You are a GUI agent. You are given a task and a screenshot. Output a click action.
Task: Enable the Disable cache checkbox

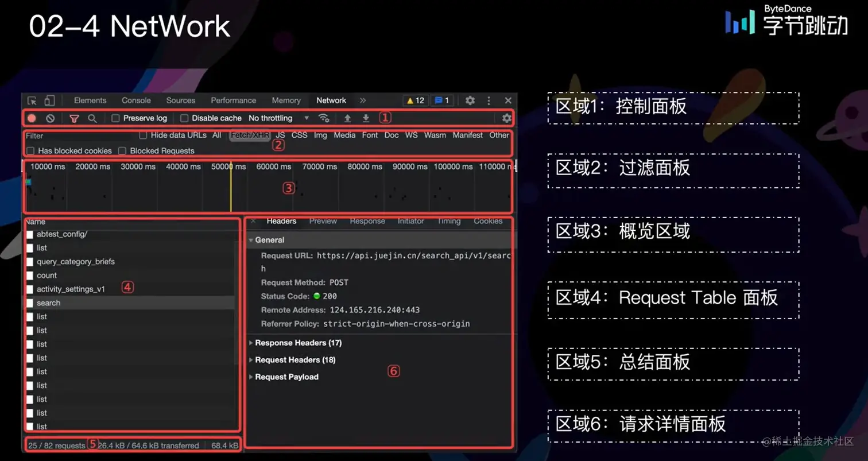click(x=184, y=118)
